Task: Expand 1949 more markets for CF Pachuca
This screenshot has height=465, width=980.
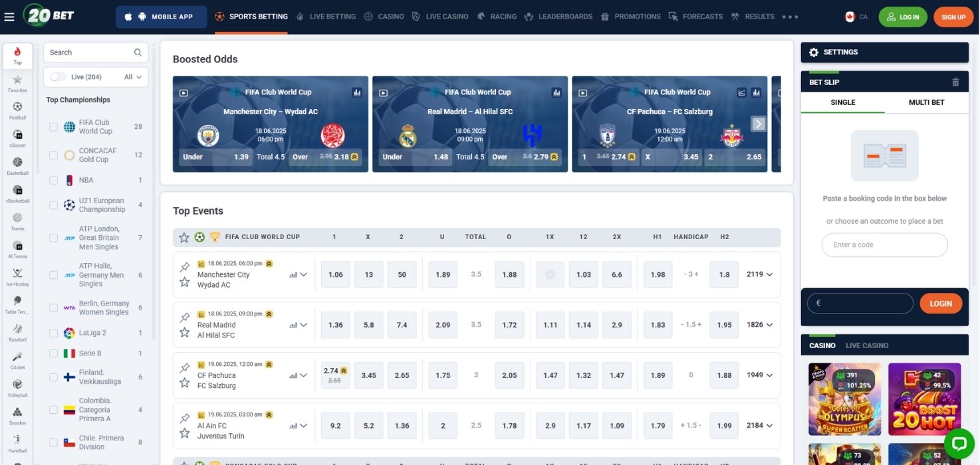Action: click(x=760, y=375)
